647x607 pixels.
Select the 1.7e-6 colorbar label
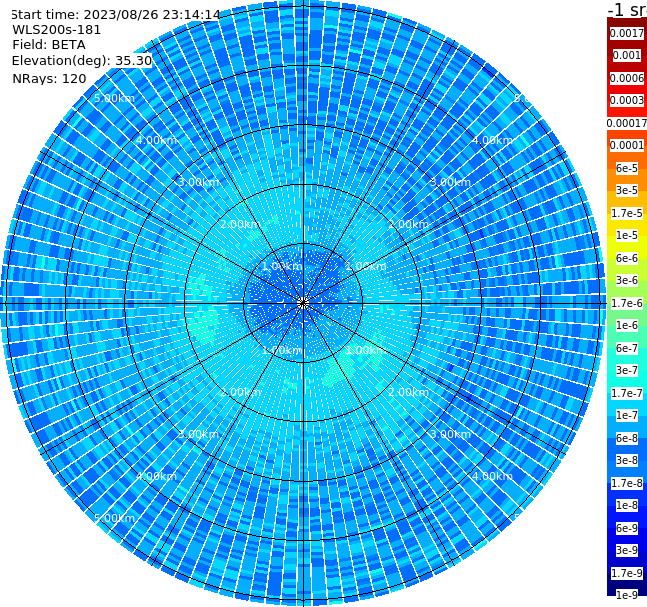point(627,303)
